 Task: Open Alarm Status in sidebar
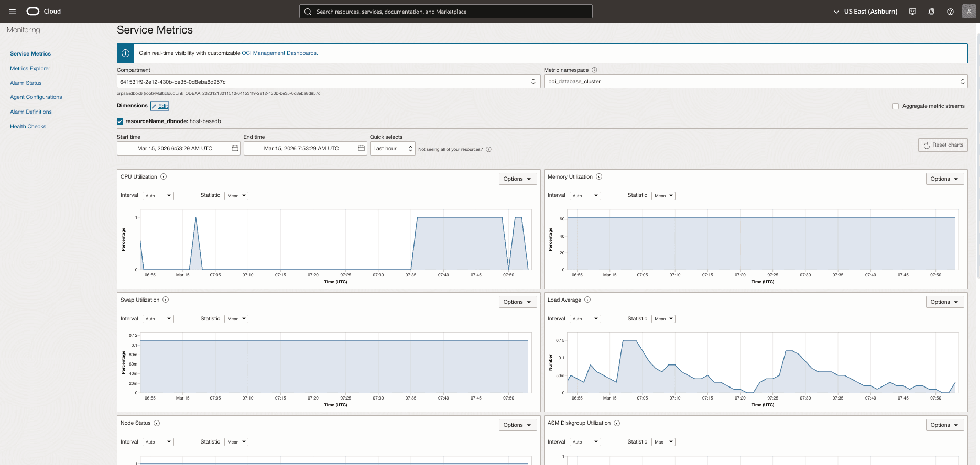26,83
